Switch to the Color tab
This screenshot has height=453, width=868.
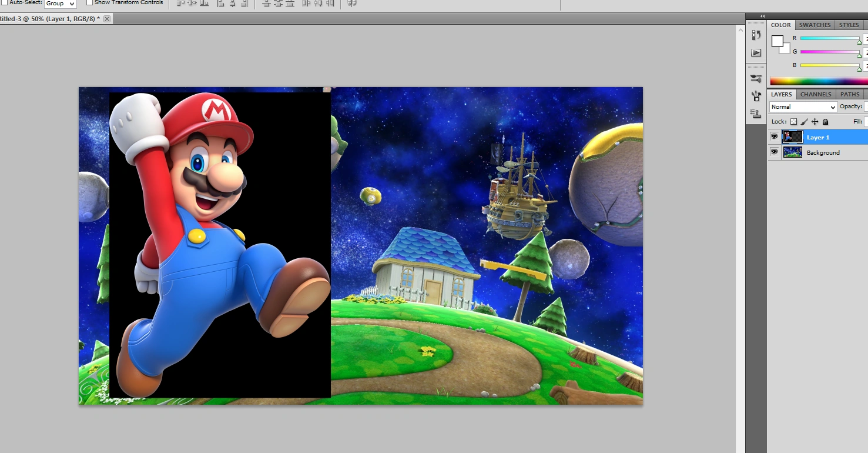781,25
